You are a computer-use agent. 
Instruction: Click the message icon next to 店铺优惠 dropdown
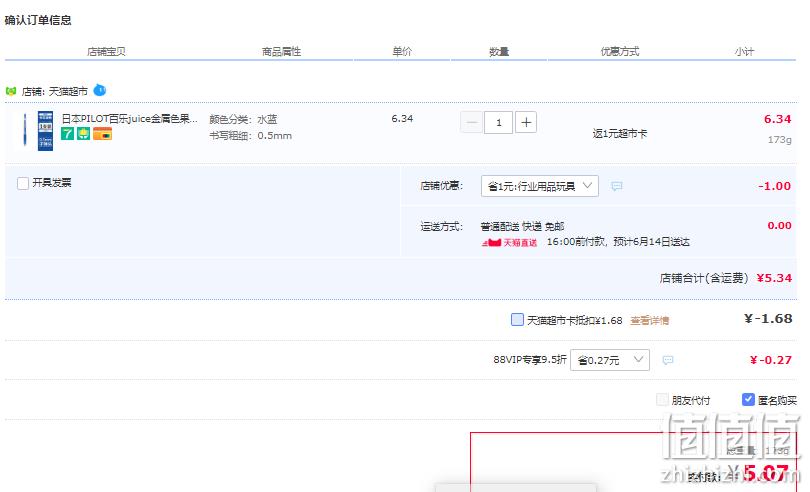click(x=616, y=186)
